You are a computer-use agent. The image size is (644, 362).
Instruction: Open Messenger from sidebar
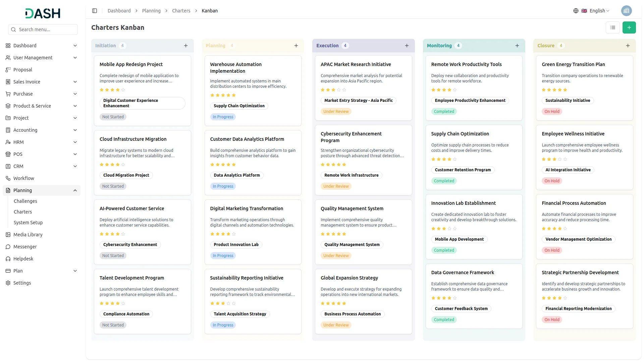tap(25, 247)
